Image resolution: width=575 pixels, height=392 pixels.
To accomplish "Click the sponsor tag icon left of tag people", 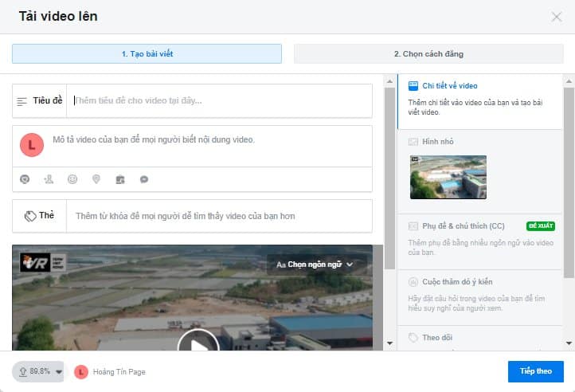I will [25, 179].
